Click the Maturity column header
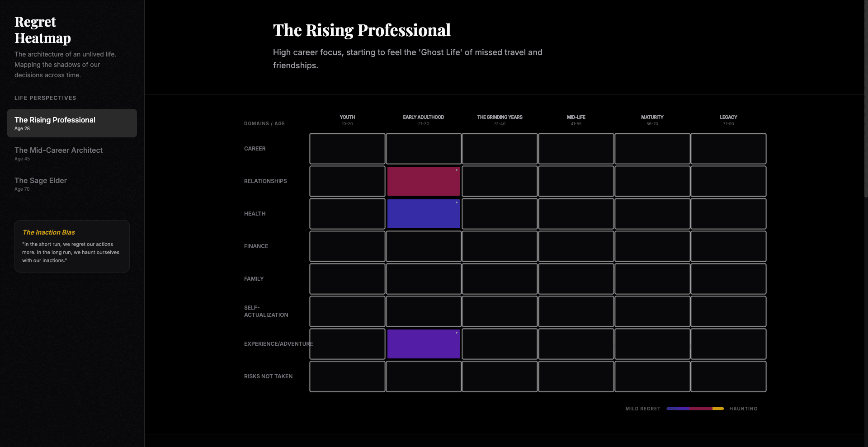Screen dimensions: 868x447 pyautogui.click(x=652, y=120)
